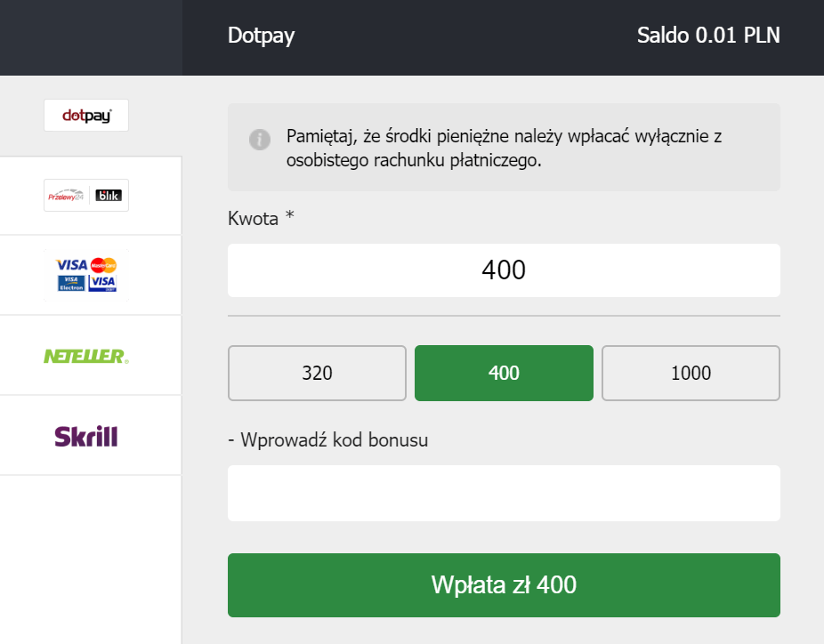This screenshot has height=644, width=824.
Task: Select the 320 amount preset
Action: click(317, 373)
